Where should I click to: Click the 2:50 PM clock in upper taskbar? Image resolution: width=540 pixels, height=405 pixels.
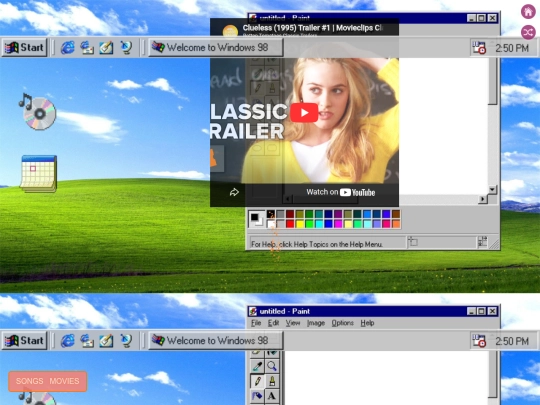pyautogui.click(x=512, y=48)
